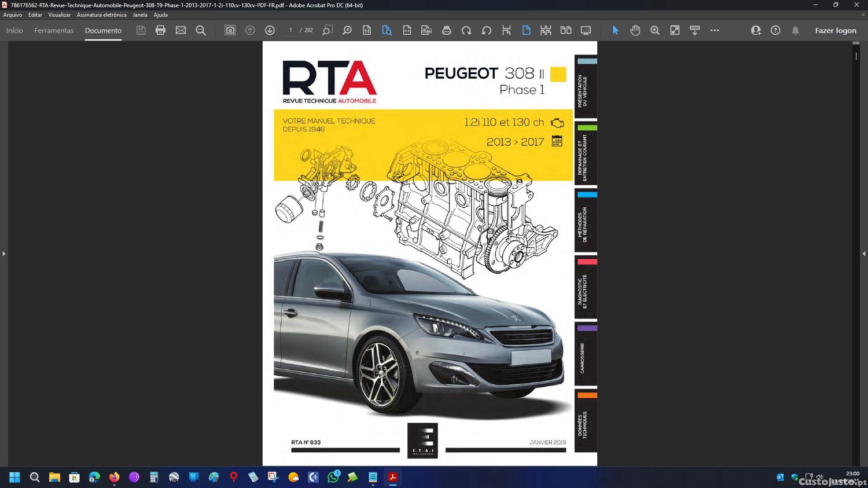Show more tools via three dots

tap(715, 30)
